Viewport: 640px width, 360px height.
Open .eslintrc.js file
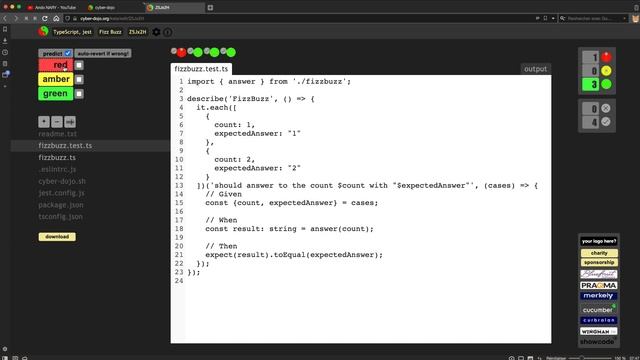tap(57, 169)
